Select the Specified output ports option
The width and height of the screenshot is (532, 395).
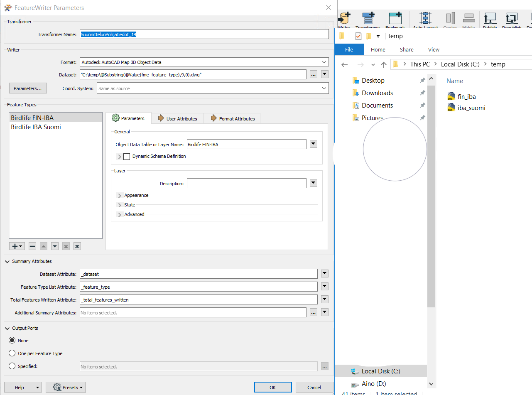pos(12,366)
